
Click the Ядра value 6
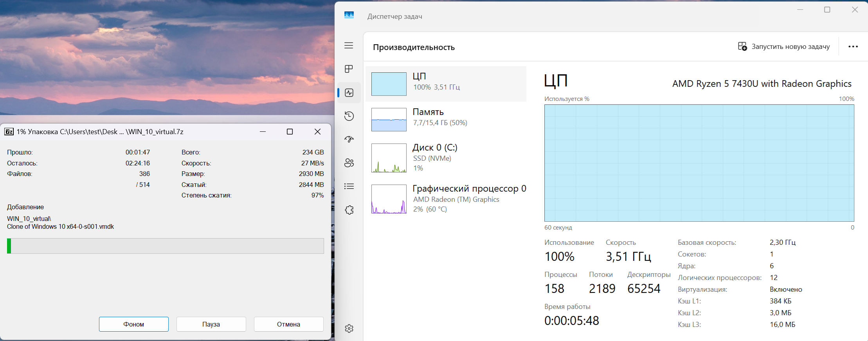[772, 266]
